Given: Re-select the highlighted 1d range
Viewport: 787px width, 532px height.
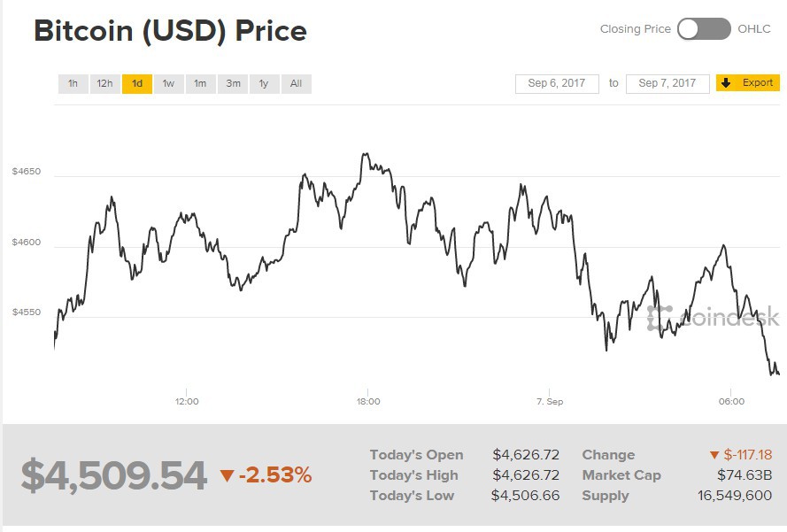Looking at the screenshot, I should pyautogui.click(x=137, y=83).
